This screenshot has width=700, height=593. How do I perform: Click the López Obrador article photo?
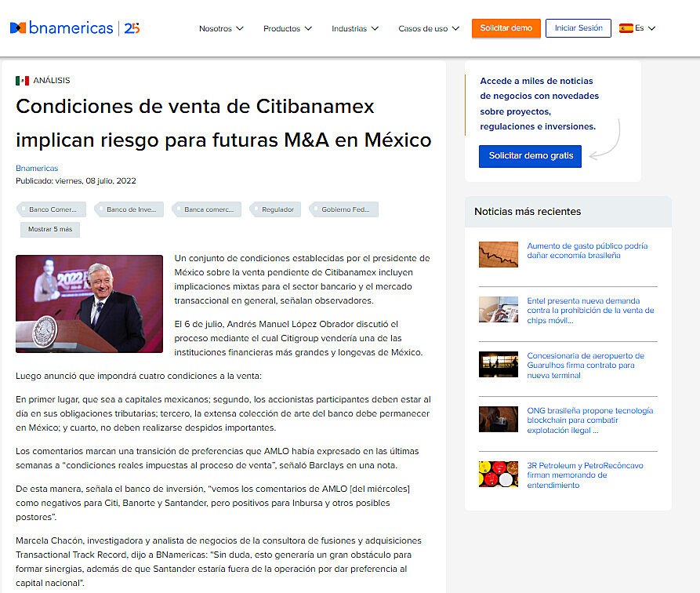point(89,304)
